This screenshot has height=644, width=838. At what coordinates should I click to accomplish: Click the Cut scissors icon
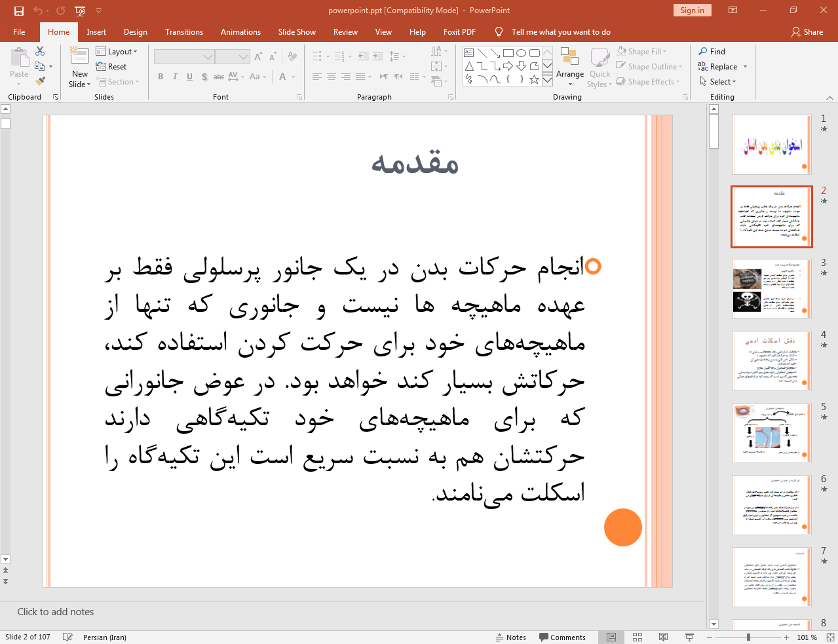[x=40, y=51]
